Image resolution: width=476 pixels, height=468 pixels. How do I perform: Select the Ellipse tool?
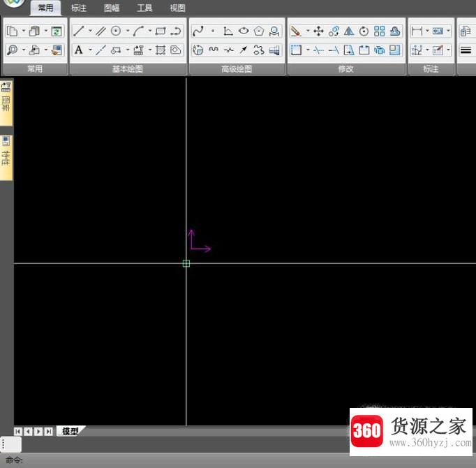point(244,31)
